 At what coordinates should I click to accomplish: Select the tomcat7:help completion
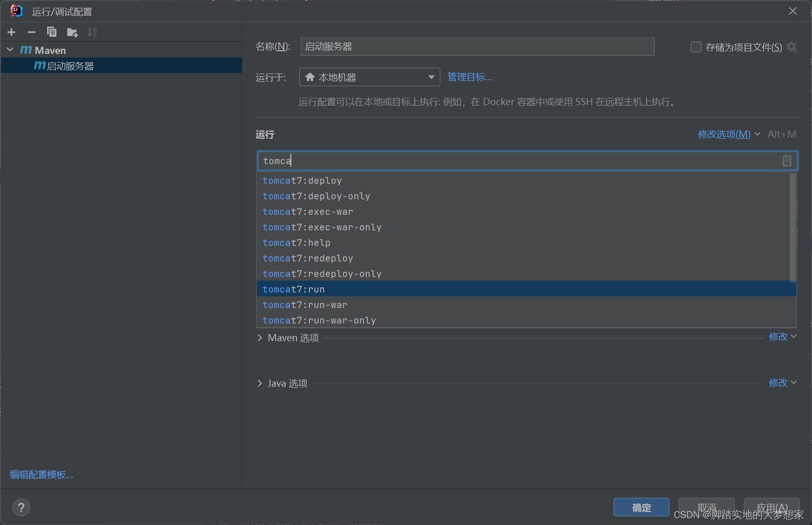pyautogui.click(x=523, y=243)
